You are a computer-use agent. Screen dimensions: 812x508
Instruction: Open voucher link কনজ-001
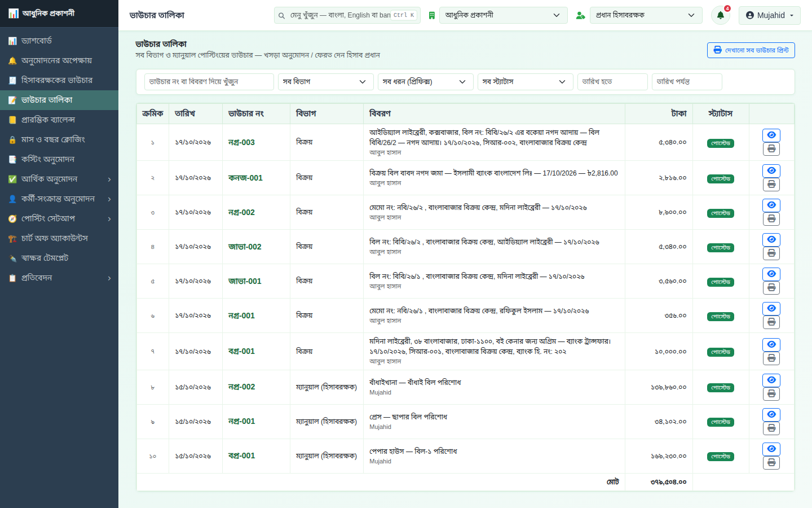[x=245, y=178]
